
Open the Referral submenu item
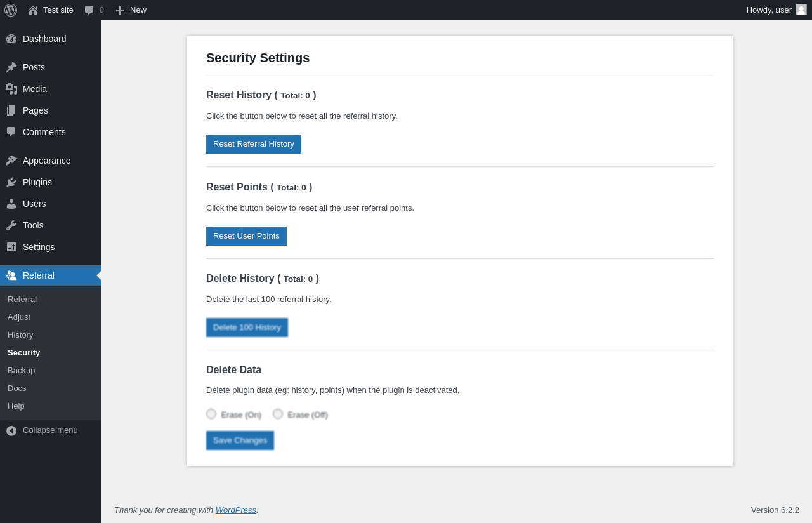51,299
